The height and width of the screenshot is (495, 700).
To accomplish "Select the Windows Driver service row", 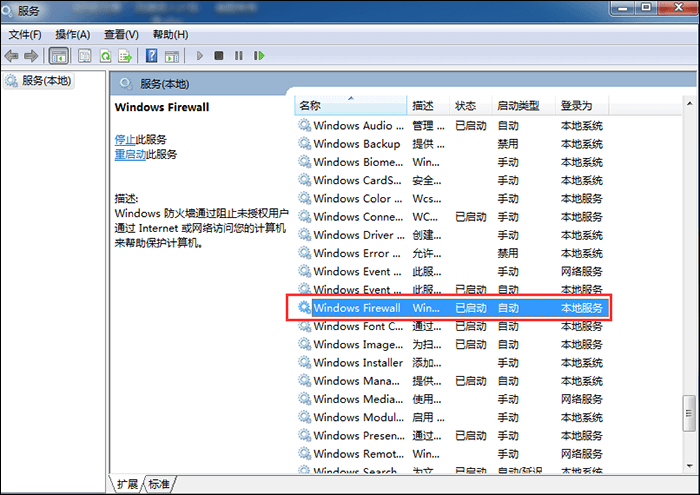I will pyautogui.click(x=452, y=235).
